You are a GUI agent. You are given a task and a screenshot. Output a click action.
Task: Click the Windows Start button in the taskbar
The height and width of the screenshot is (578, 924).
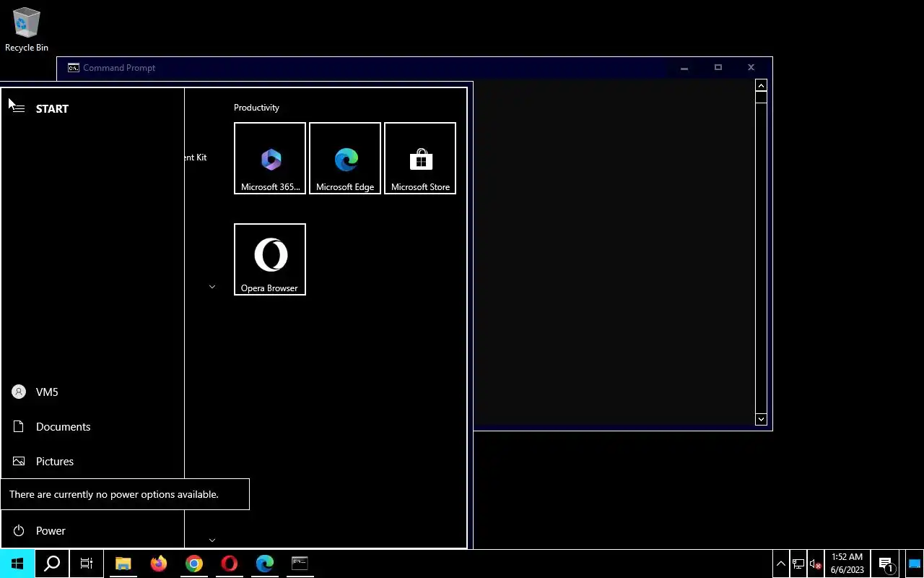tap(17, 564)
